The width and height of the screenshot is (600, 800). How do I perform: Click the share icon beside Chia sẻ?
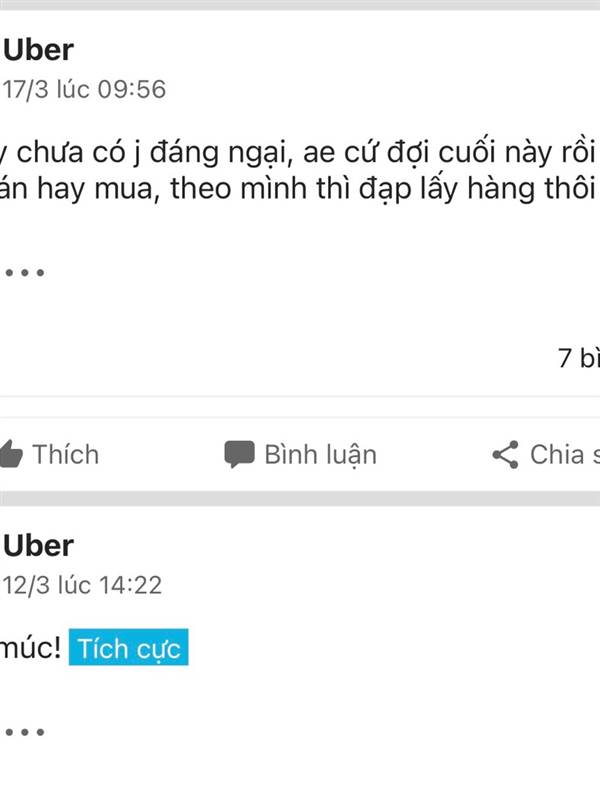pyautogui.click(x=505, y=455)
